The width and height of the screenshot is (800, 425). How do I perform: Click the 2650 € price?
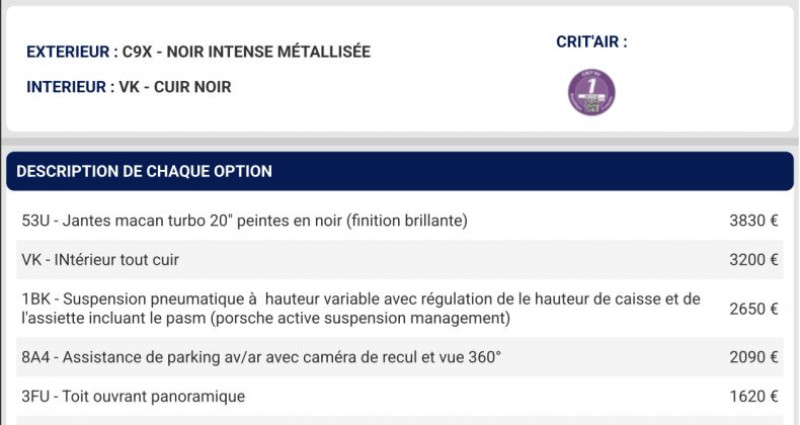pos(754,309)
